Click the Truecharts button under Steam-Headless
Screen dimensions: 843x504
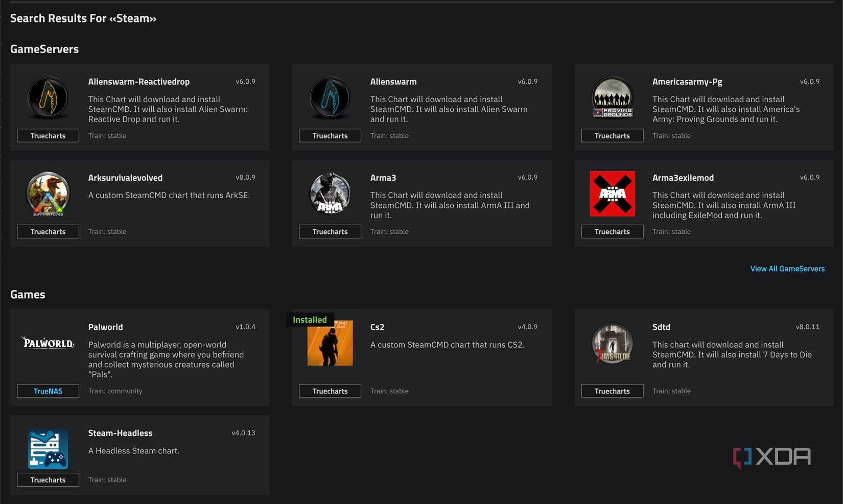48,479
